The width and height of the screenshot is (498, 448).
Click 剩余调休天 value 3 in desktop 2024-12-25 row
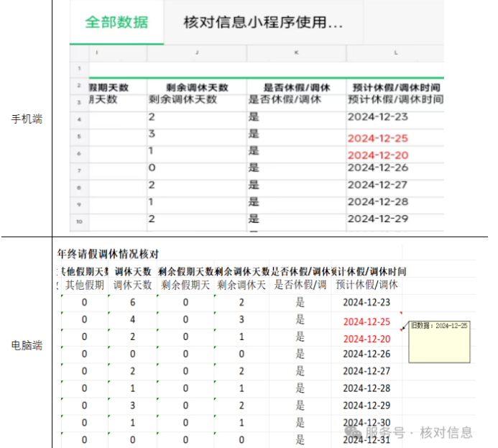click(241, 319)
